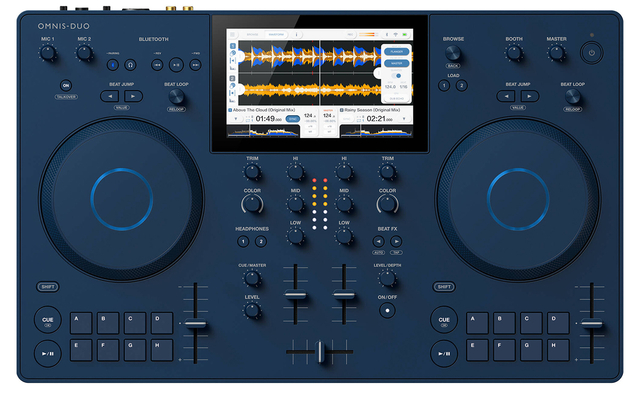Tap the MASTER channel button in the FX panel
The height and width of the screenshot is (400, 640).
pos(396,64)
